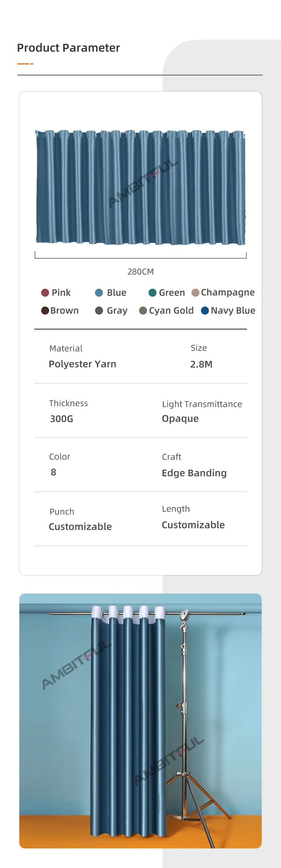Select the Polyester Yarn material value
Screen dimensions: 281x868
coord(83,364)
